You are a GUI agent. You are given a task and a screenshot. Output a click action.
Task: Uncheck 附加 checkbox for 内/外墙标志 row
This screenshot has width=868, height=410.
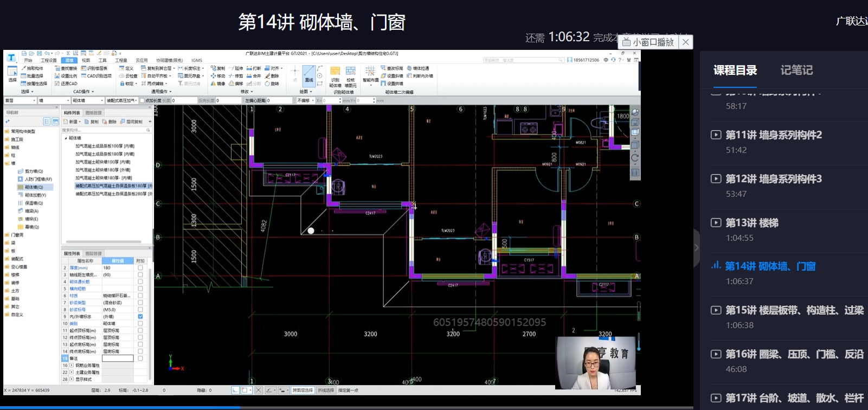coord(140,316)
